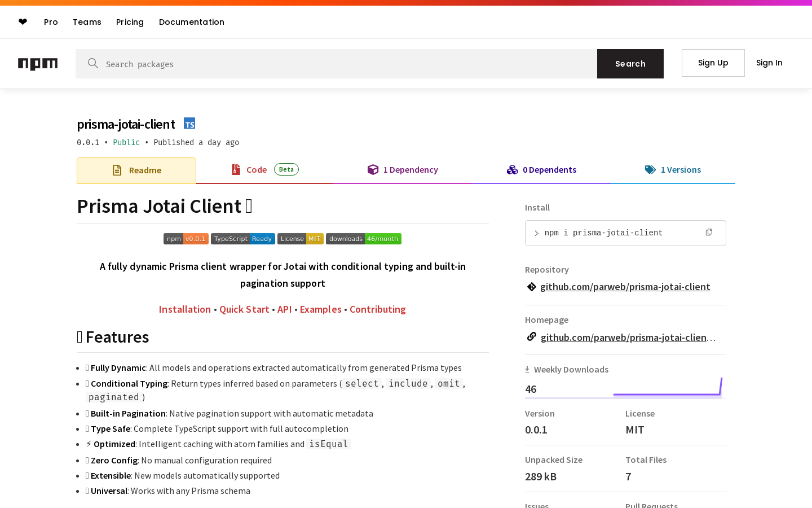Click the Sign In link
812x508 pixels.
(x=769, y=63)
